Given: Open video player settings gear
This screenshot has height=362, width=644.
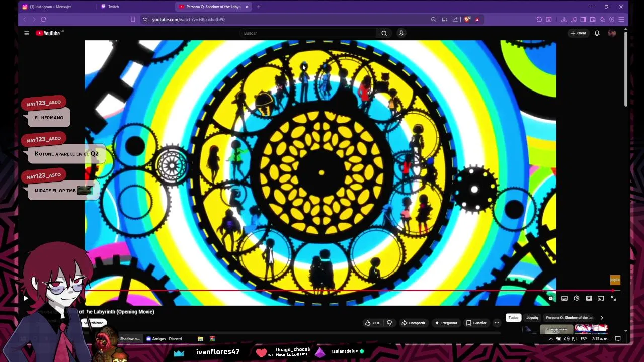Looking at the screenshot, I should (577, 299).
